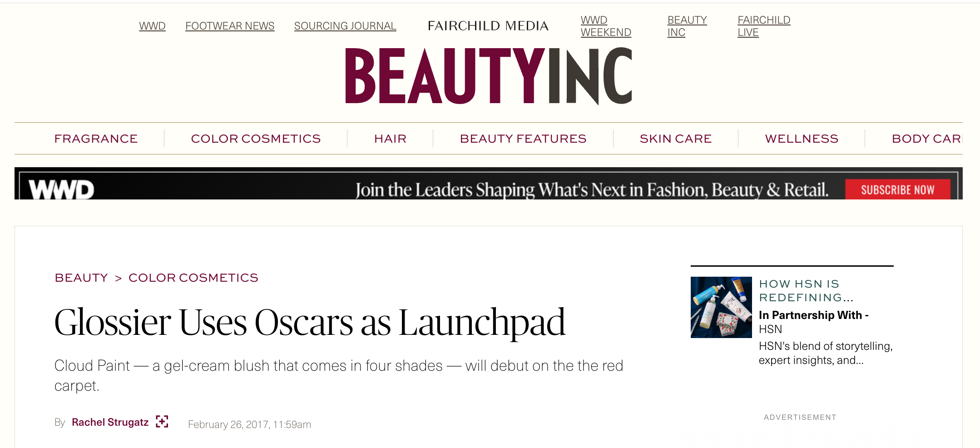Viewport: 980px width, 448px height.
Task: Click In Partnership With - HSN text
Action: (x=813, y=322)
